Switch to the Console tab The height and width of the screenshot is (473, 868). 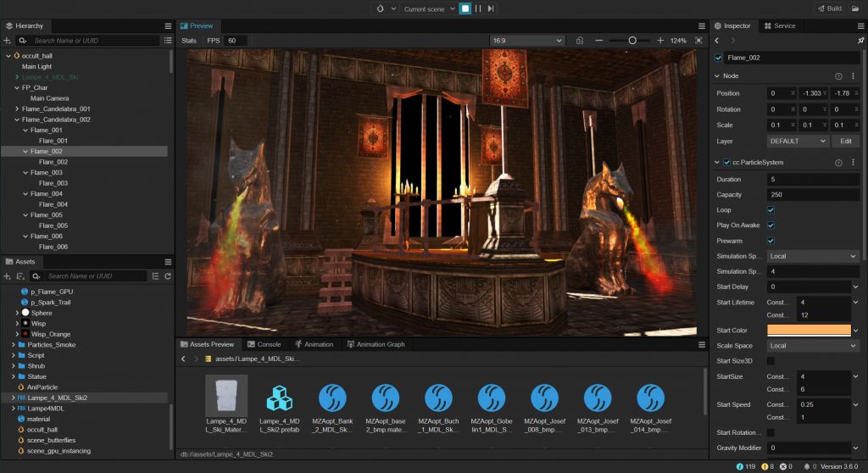tap(264, 344)
